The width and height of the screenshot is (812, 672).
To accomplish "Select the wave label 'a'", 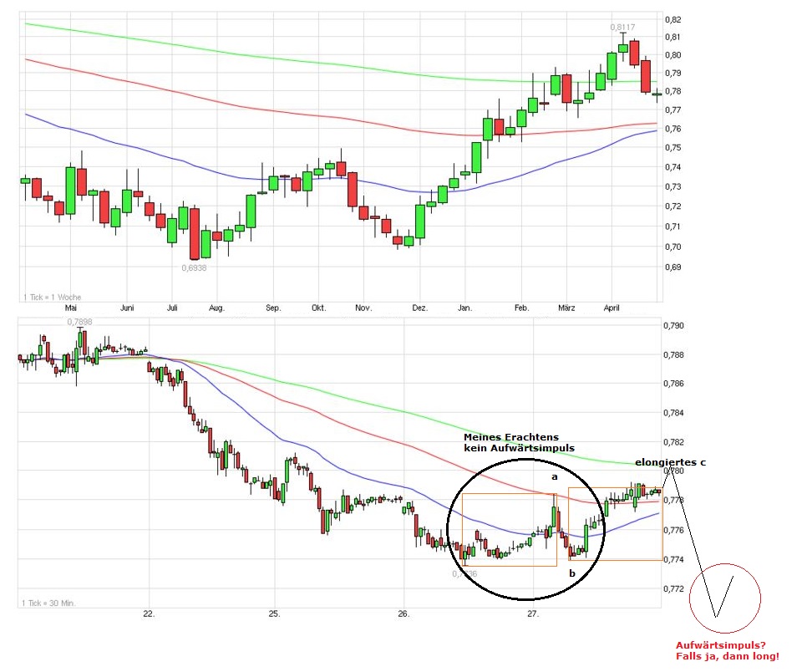I will [553, 477].
